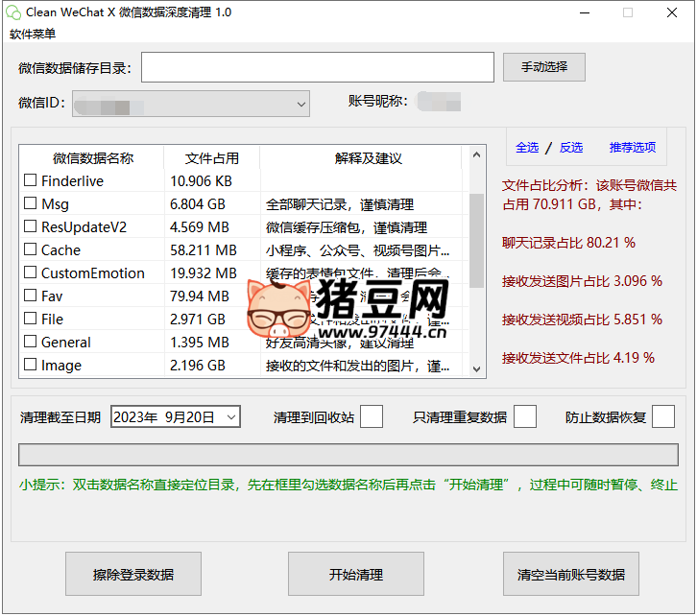Click the 擦除登录数据 button
Viewport: 697px width, 616px height.
(133, 574)
